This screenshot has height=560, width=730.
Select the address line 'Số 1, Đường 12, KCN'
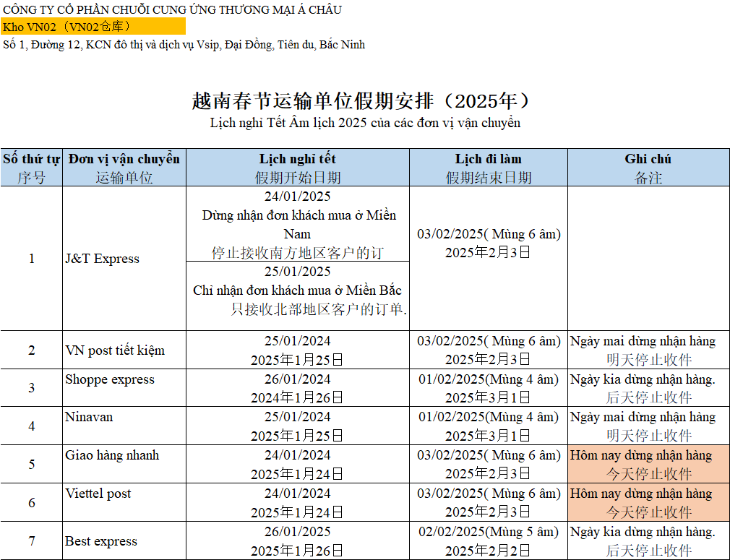184,45
